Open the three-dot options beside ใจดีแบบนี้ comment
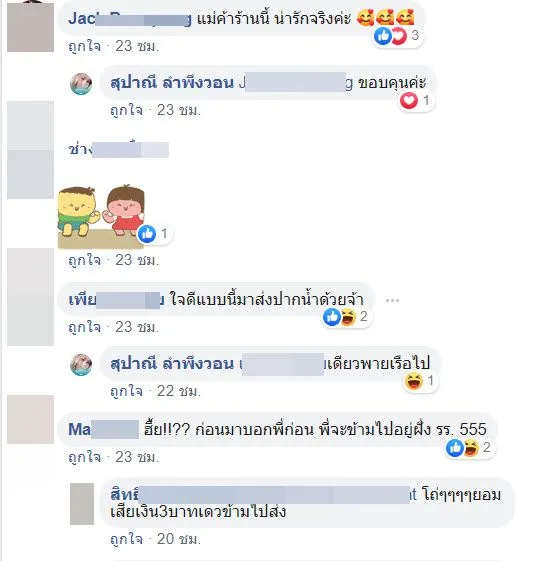 tap(392, 301)
